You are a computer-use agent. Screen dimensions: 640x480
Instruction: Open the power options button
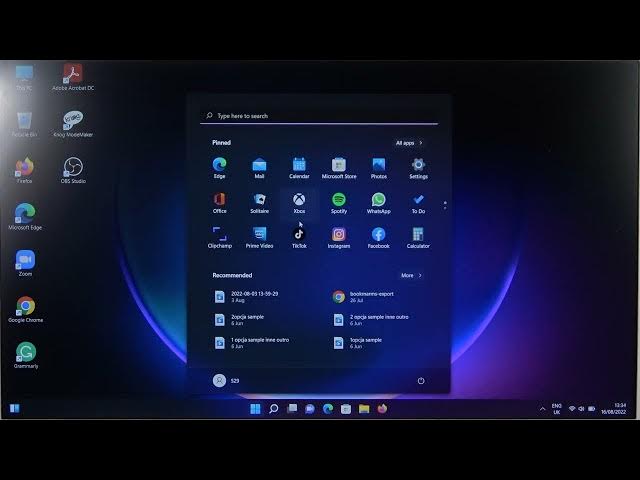point(421,381)
